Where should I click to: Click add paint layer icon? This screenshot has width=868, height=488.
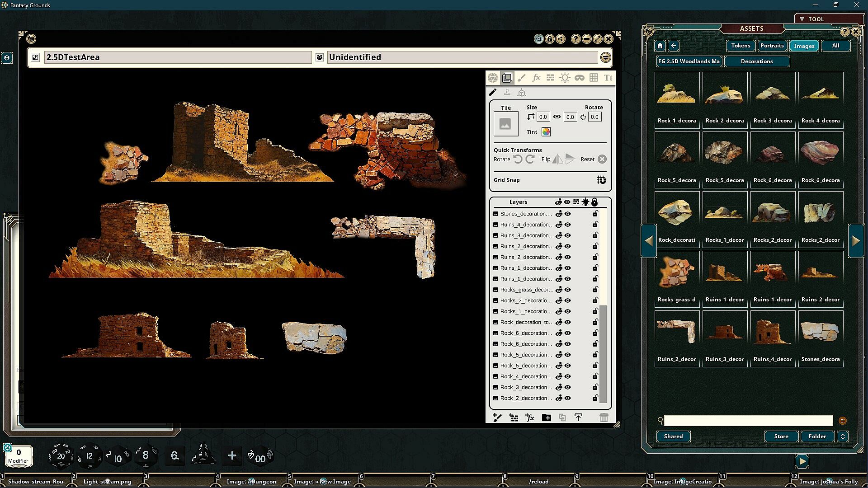click(497, 418)
